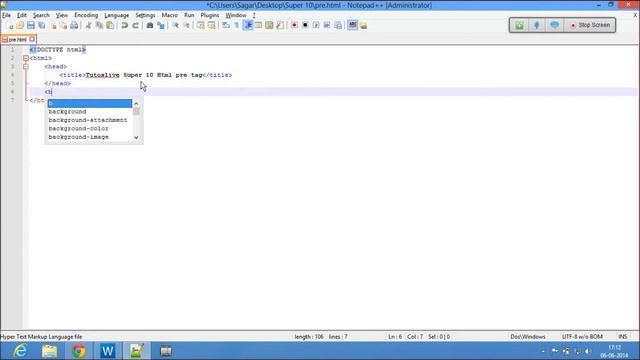Print the document via the printer icon
640x360 pixels.
click(x=74, y=25)
